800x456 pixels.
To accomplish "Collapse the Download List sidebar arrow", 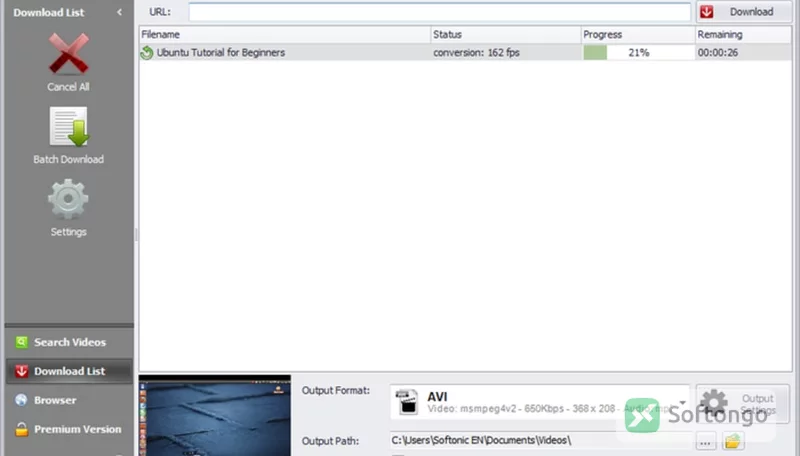I will [x=119, y=12].
